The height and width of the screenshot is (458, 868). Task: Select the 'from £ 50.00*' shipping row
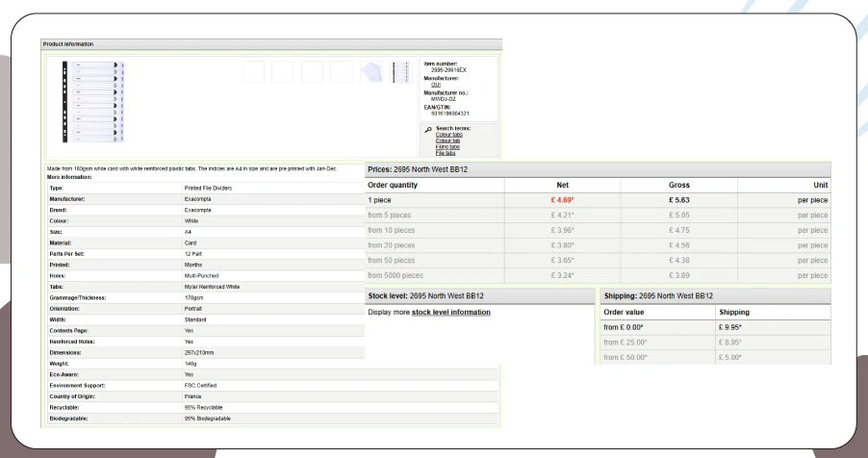(x=716, y=357)
